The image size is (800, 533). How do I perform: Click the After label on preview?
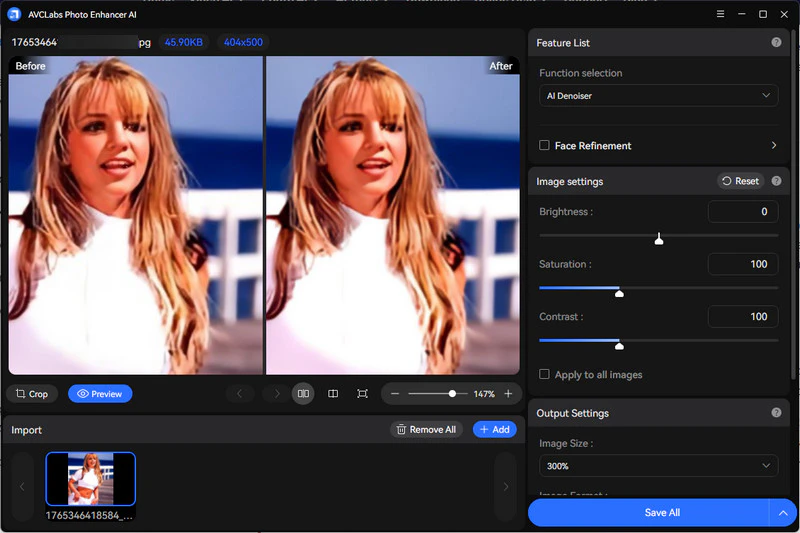click(x=501, y=66)
